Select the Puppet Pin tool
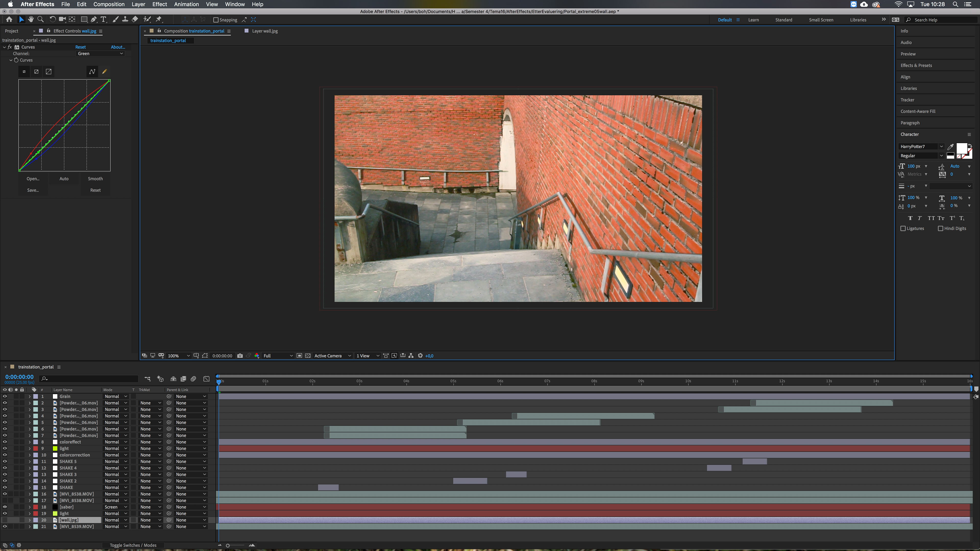This screenshot has width=980, height=551. (x=159, y=19)
